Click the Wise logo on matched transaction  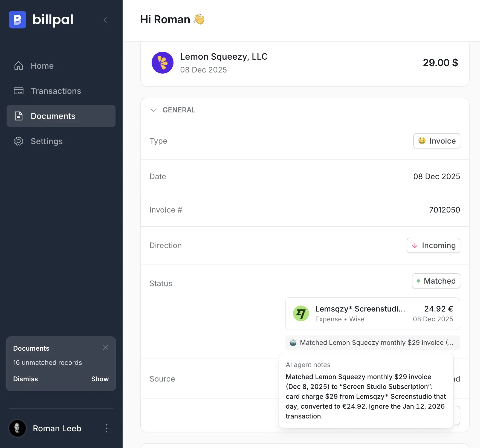point(301,313)
